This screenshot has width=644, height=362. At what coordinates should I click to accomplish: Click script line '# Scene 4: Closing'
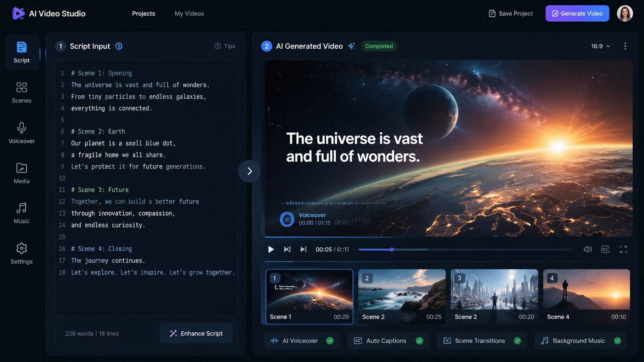101,249
